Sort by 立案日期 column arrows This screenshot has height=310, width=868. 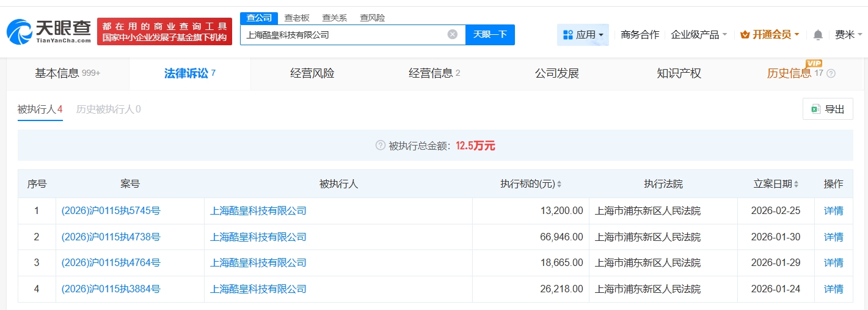click(796, 184)
